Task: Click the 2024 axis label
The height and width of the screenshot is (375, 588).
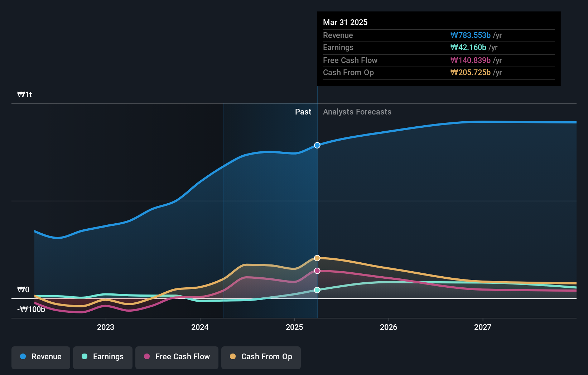Action: pos(200,327)
